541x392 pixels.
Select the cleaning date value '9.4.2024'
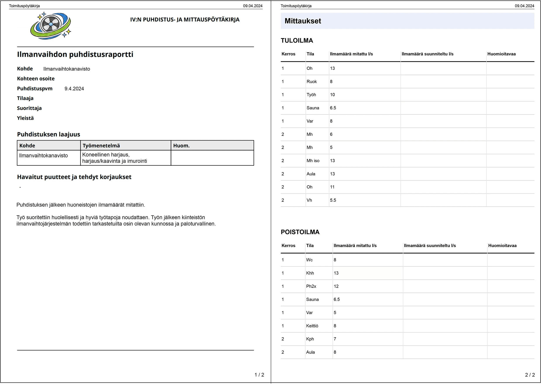[x=74, y=89]
